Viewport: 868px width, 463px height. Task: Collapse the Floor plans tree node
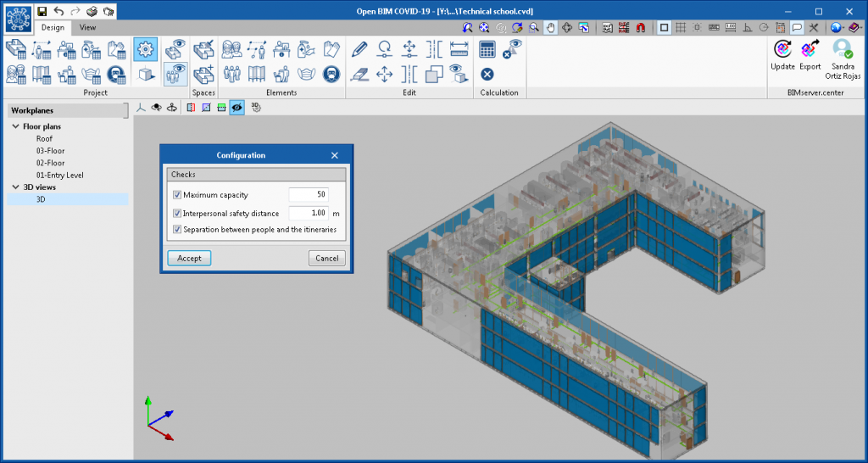coord(15,127)
